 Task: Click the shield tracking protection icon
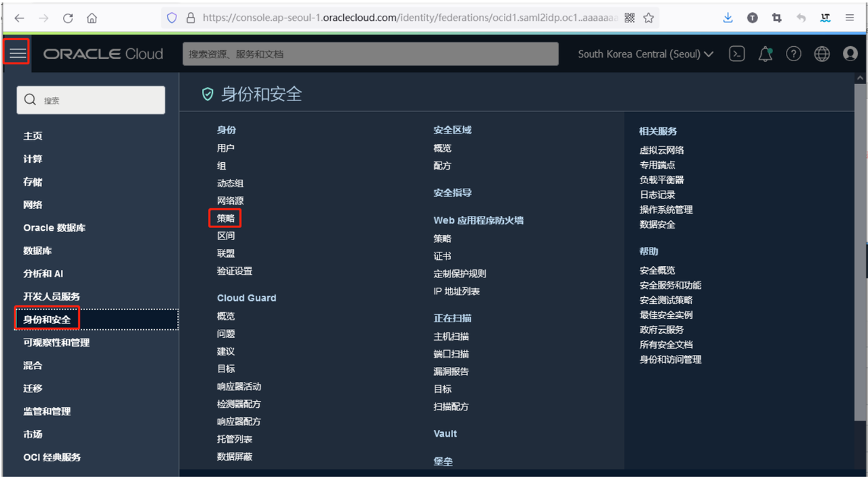click(x=172, y=18)
